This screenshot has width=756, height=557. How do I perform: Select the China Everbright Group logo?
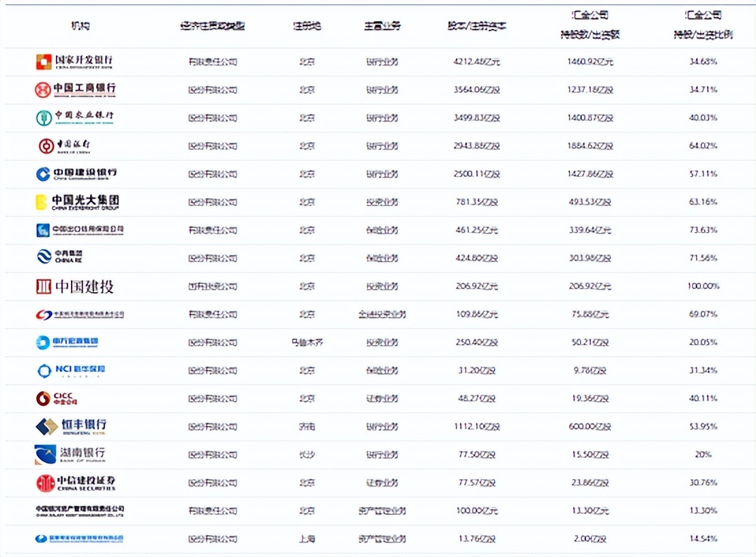click(75, 202)
